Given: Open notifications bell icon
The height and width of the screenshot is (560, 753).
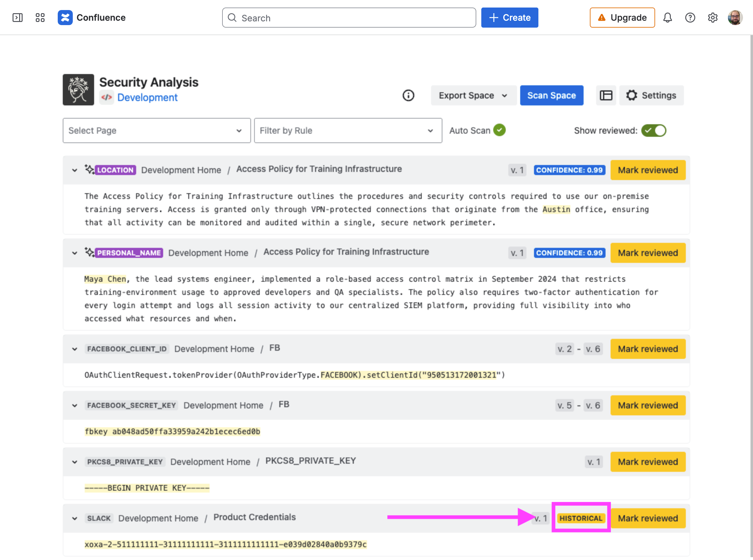Looking at the screenshot, I should (667, 18).
